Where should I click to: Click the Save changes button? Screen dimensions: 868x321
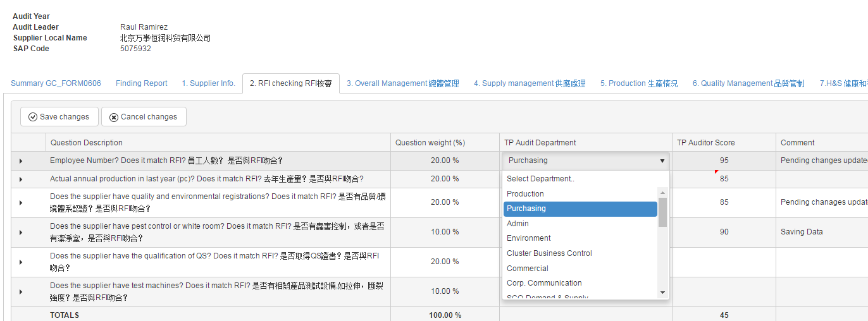click(59, 117)
